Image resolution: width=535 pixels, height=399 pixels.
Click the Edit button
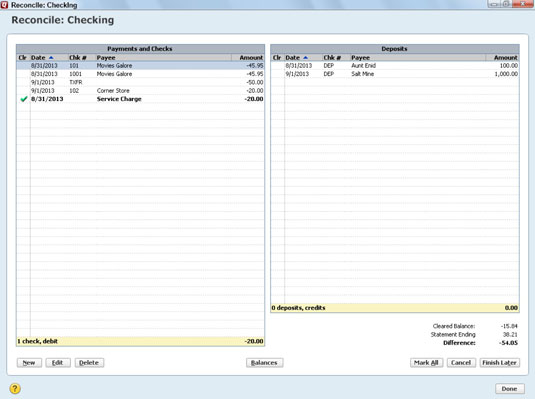58,362
